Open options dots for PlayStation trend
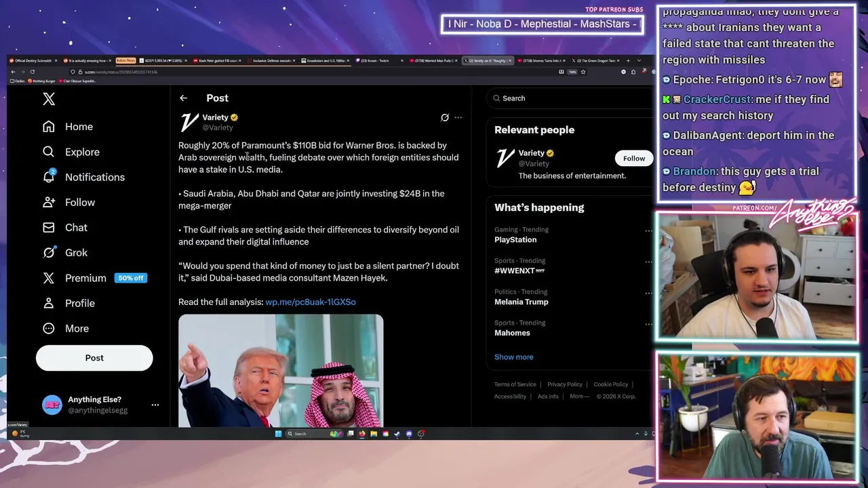The height and width of the screenshot is (488, 868). [x=648, y=230]
